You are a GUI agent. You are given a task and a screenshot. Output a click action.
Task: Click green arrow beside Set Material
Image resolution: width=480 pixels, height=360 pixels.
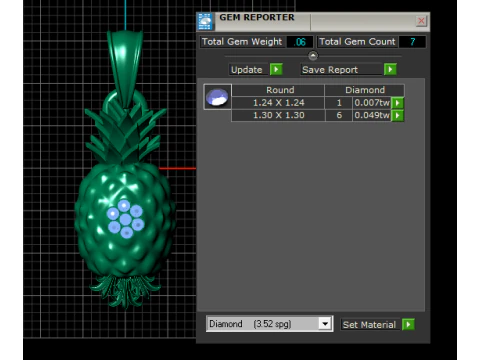[x=408, y=324]
